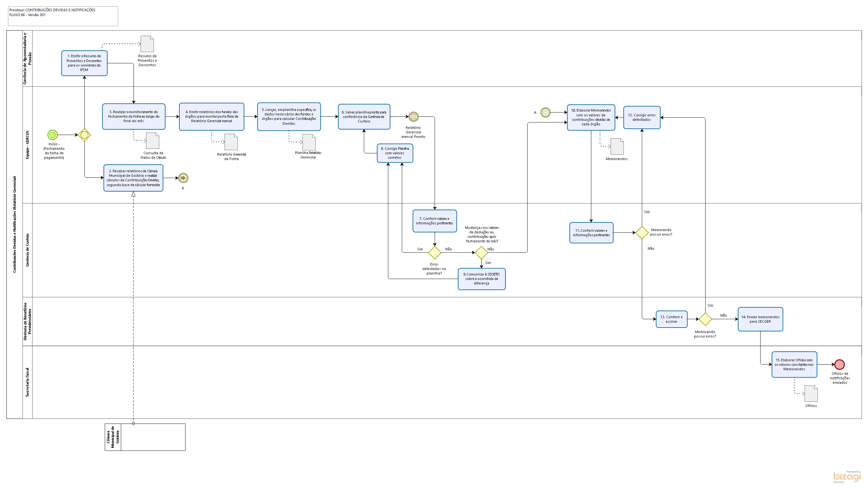The image size is (868, 487).
Task: Select the process title text box
Action: 63,16
